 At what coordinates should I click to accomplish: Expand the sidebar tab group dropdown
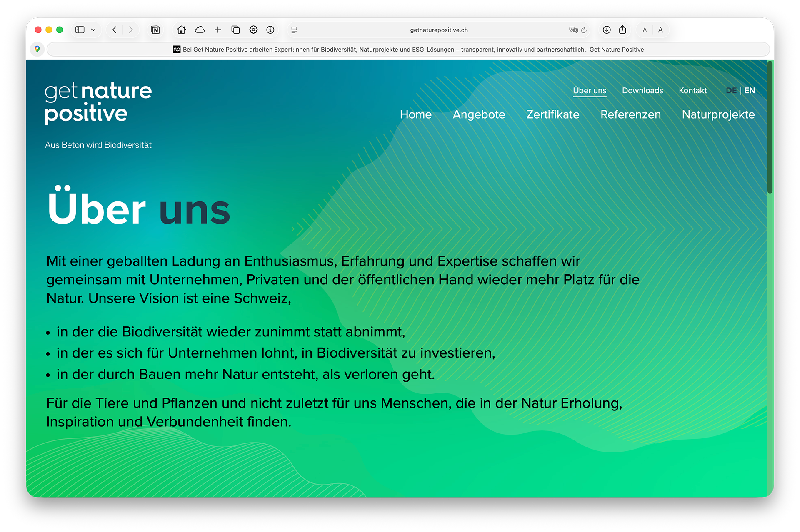tap(93, 30)
